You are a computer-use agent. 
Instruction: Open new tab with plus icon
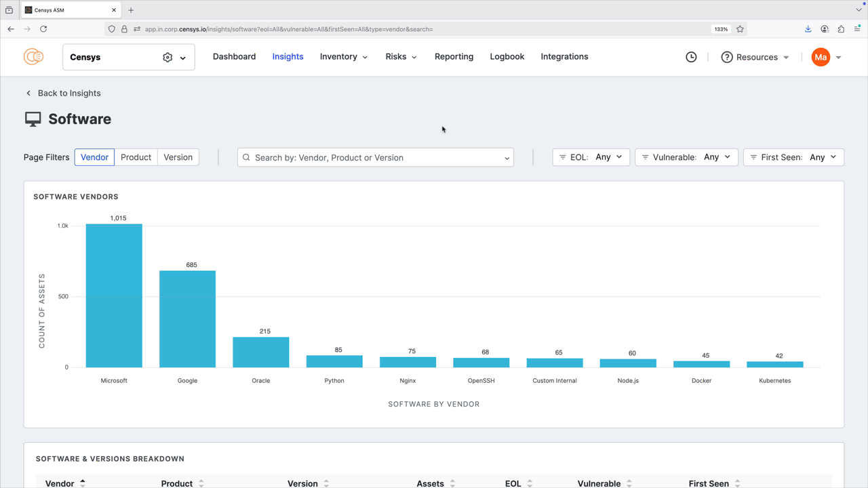pos(131,10)
